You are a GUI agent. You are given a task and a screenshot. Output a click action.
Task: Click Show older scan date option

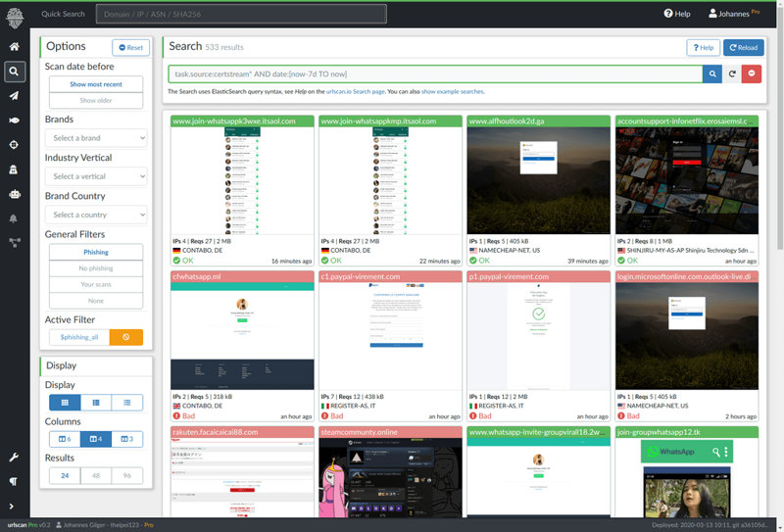coord(96,101)
